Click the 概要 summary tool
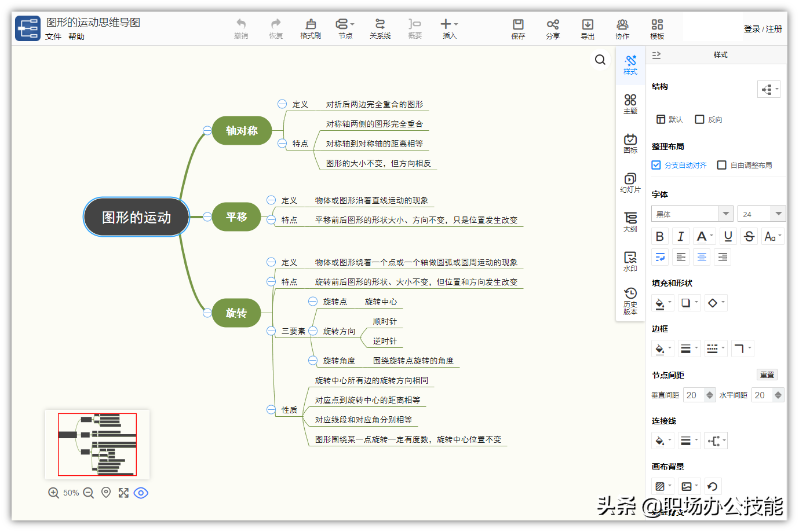 414,28
